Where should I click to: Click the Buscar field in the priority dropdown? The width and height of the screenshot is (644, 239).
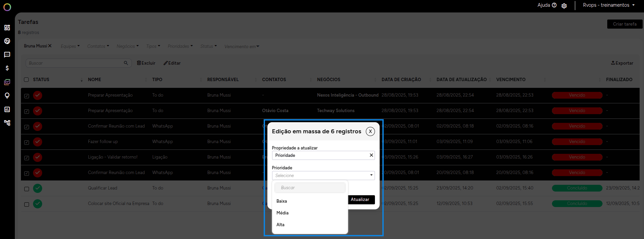(310, 187)
